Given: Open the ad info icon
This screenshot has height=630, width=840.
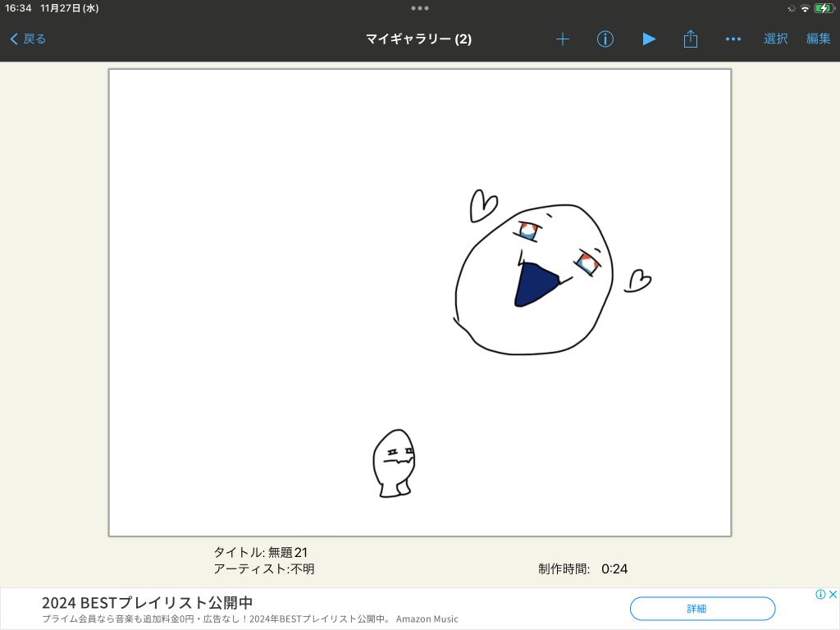Looking at the screenshot, I should click(x=820, y=594).
